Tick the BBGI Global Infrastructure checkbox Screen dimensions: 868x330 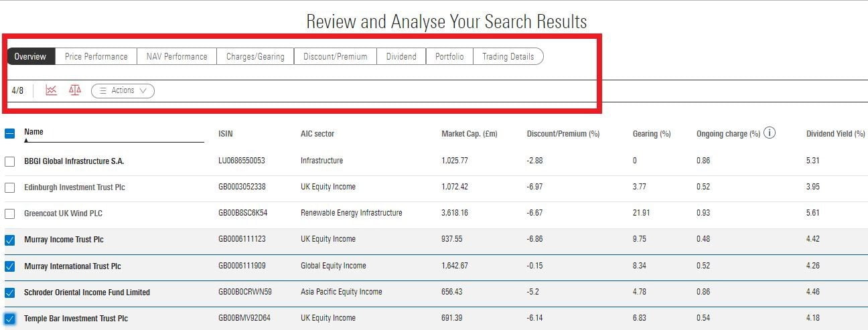10,161
